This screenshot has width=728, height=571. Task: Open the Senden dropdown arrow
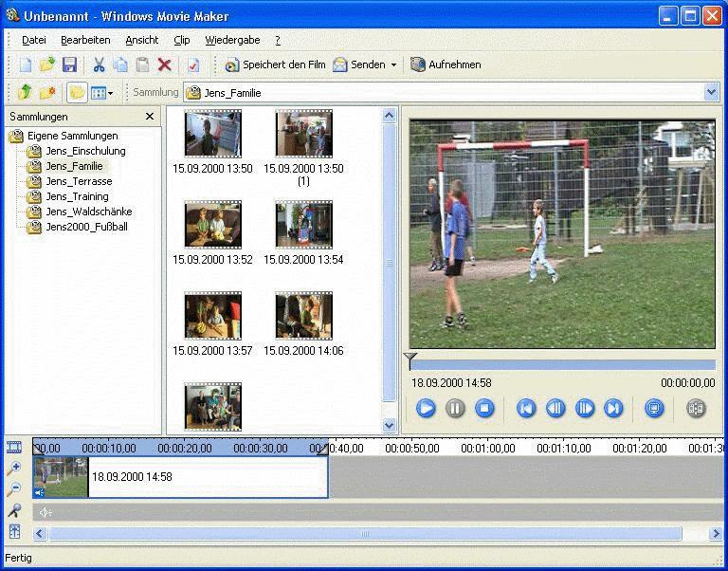pos(393,64)
